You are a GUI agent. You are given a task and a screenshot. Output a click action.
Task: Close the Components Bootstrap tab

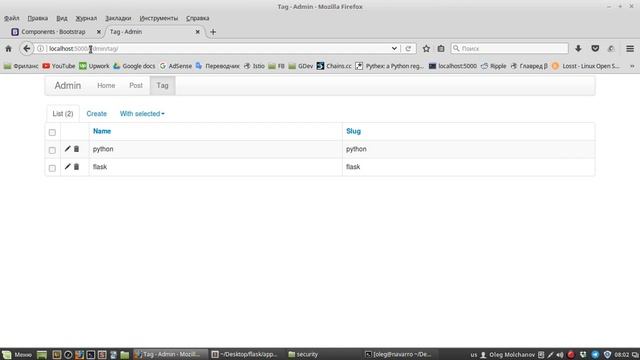(98, 32)
